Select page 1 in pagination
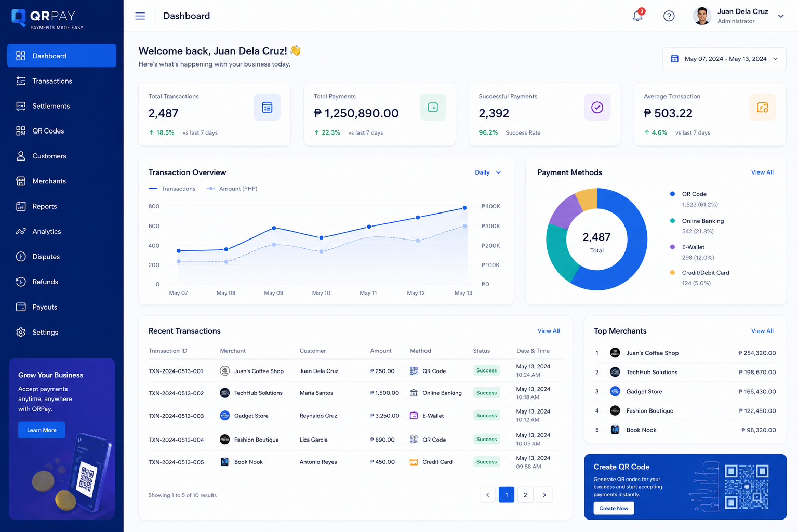The width and height of the screenshot is (798, 532). [507, 495]
